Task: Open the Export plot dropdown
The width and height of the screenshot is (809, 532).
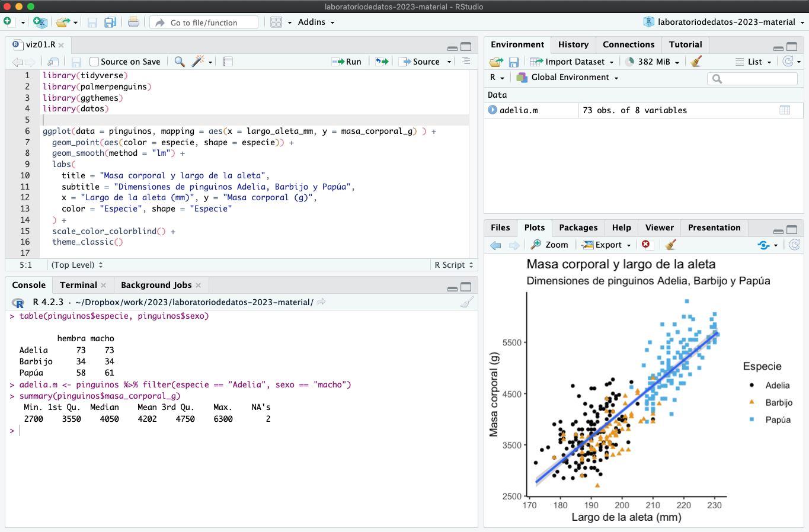Action: pos(606,245)
